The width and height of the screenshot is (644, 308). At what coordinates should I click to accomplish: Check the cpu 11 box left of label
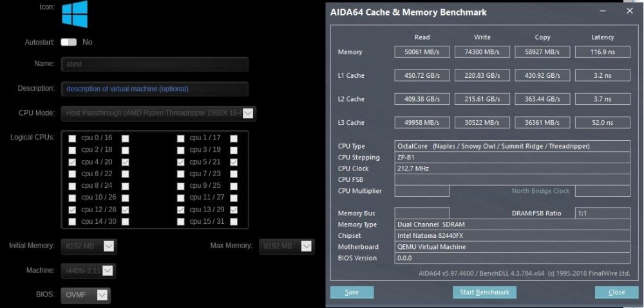coord(181,198)
